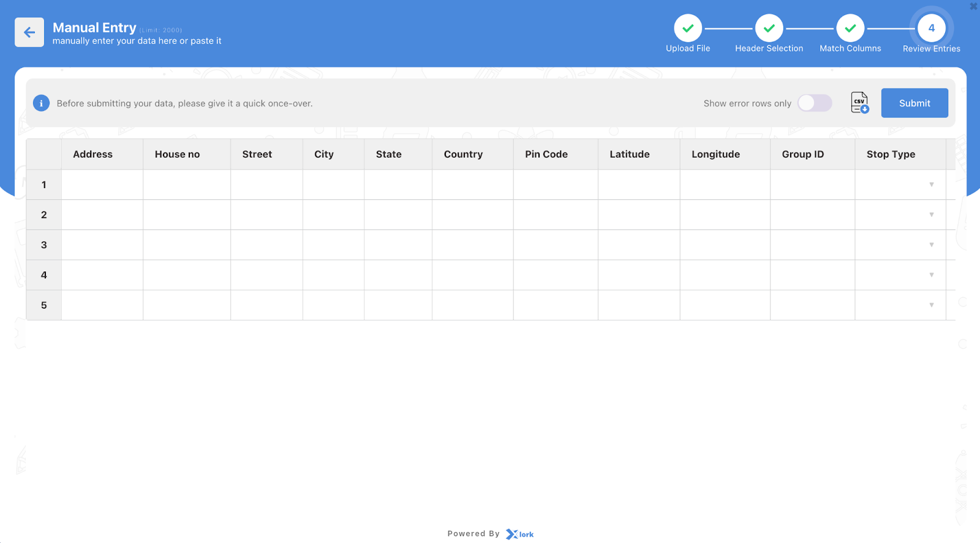Click the Longitude column header
Screen dimensions: 980x543
click(x=725, y=154)
